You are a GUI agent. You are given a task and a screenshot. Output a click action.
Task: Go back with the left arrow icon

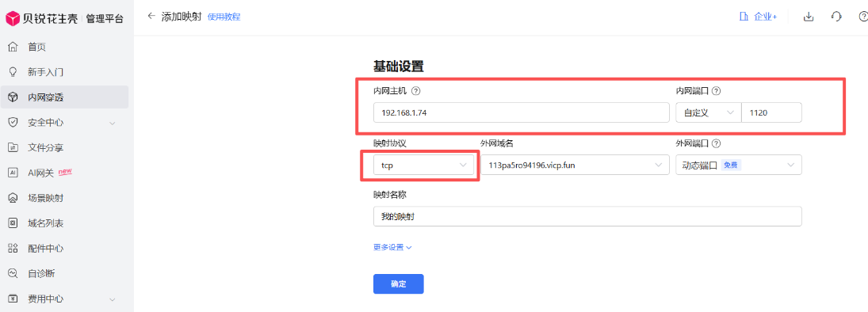click(151, 16)
